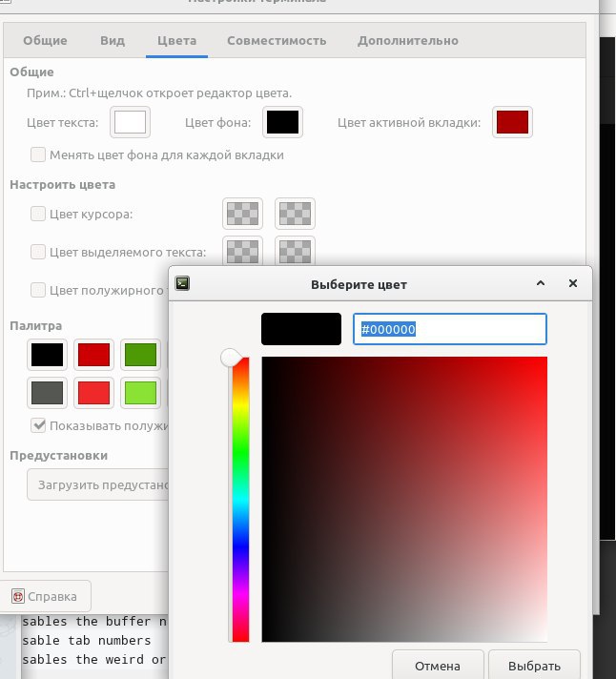Pick pure red in saturation square corner
This screenshot has width=616, height=679.
[x=544, y=360]
